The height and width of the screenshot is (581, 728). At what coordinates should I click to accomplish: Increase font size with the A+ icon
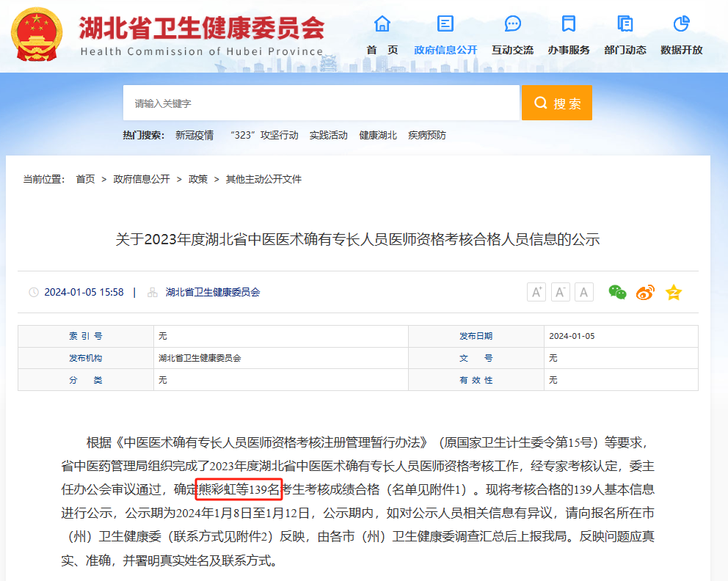pos(536,292)
